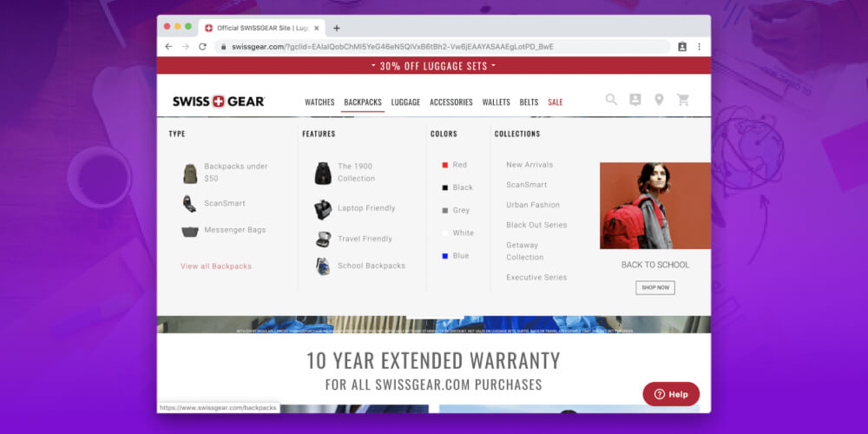Viewport: 868px width, 434px height.
Task: Click the red Help button
Action: [x=671, y=394]
